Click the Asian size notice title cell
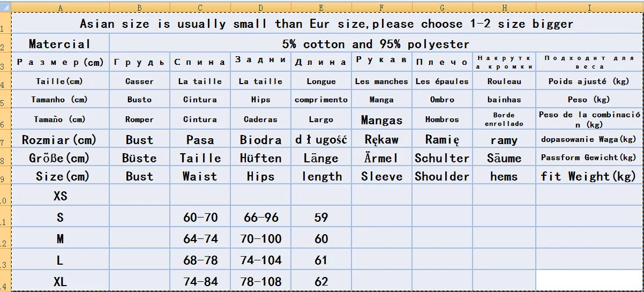 coord(327,24)
